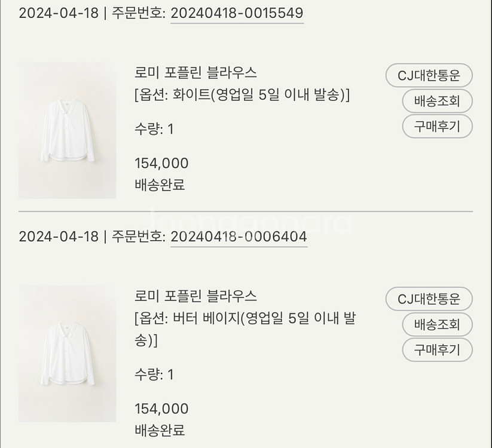Screen dimensions: 492x448
Task: Click the 수량: 1 text in the 화이트 order
Action: point(154,128)
